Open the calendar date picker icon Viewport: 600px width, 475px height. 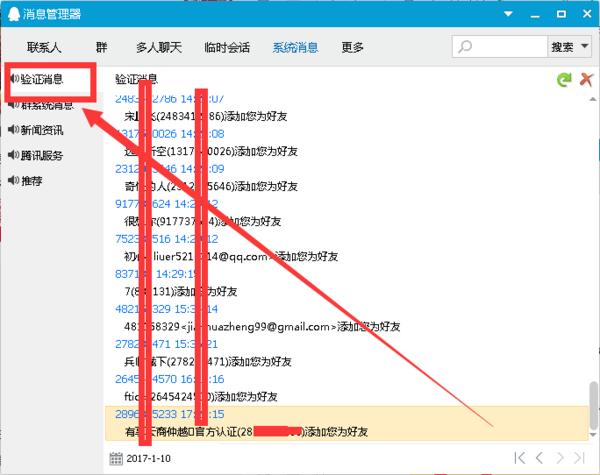[116, 458]
